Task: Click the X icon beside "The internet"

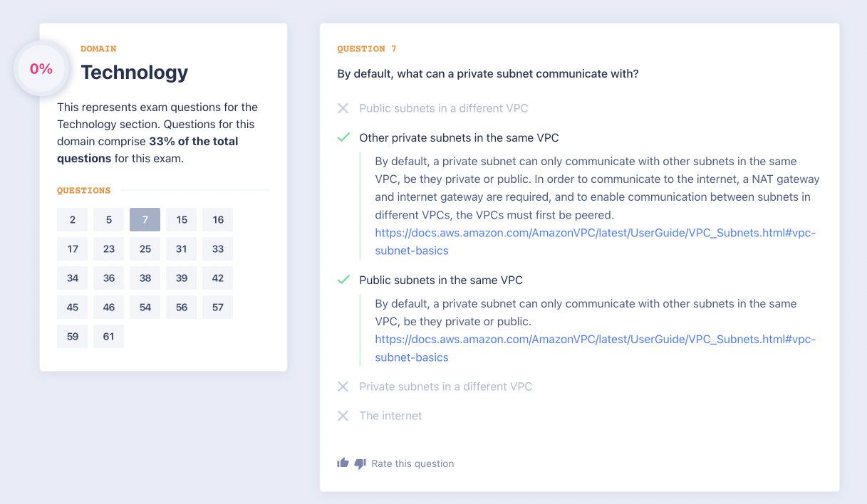Action: (343, 416)
